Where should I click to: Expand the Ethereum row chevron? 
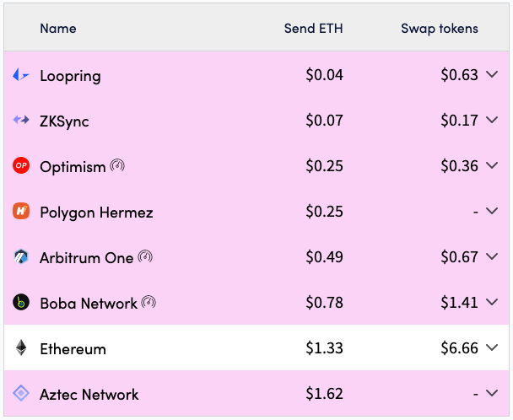click(493, 348)
